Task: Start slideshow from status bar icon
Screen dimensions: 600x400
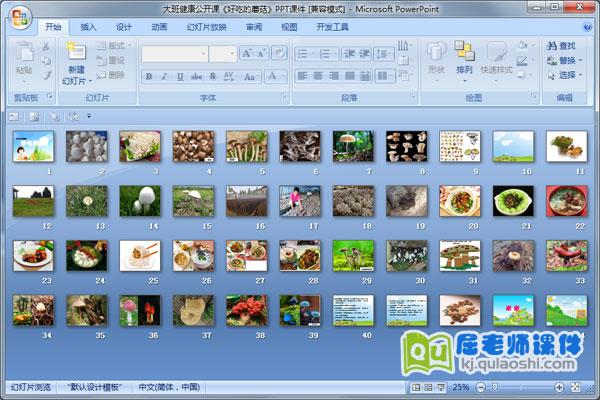Action: (x=441, y=387)
